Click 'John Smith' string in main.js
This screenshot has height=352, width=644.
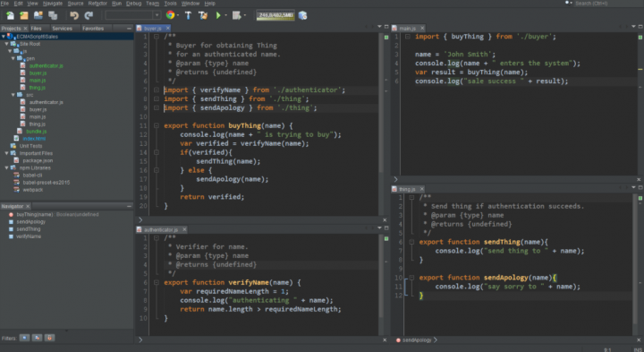468,55
